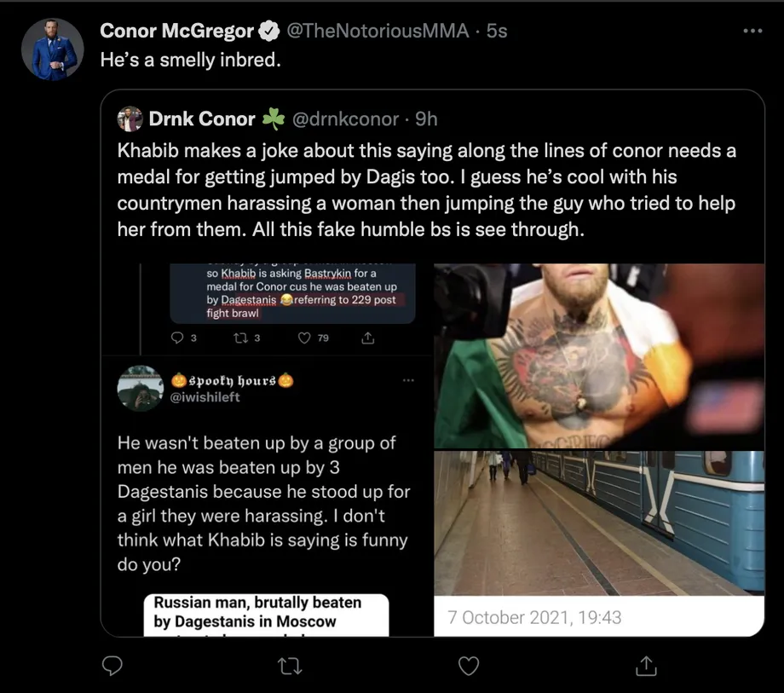Open the quoted tweet text about Khabib
The image size is (784, 693).
pyautogui.click(x=426, y=190)
